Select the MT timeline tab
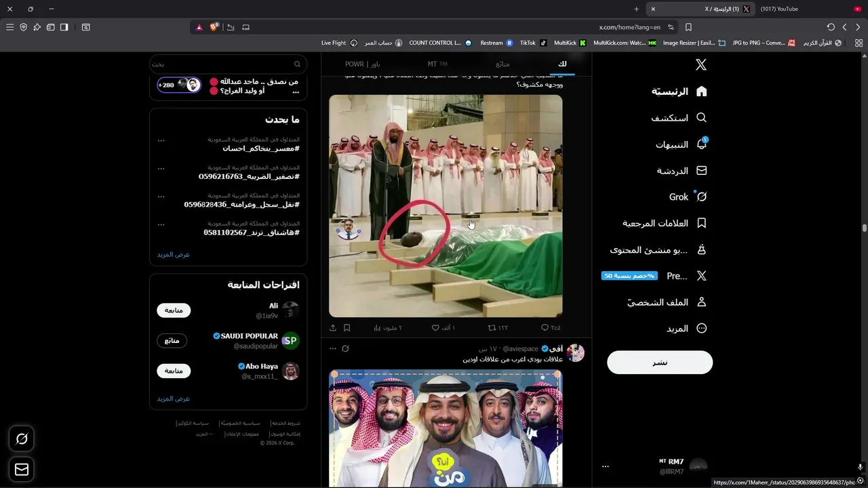Viewport: 868px width, 488px height. [437, 64]
